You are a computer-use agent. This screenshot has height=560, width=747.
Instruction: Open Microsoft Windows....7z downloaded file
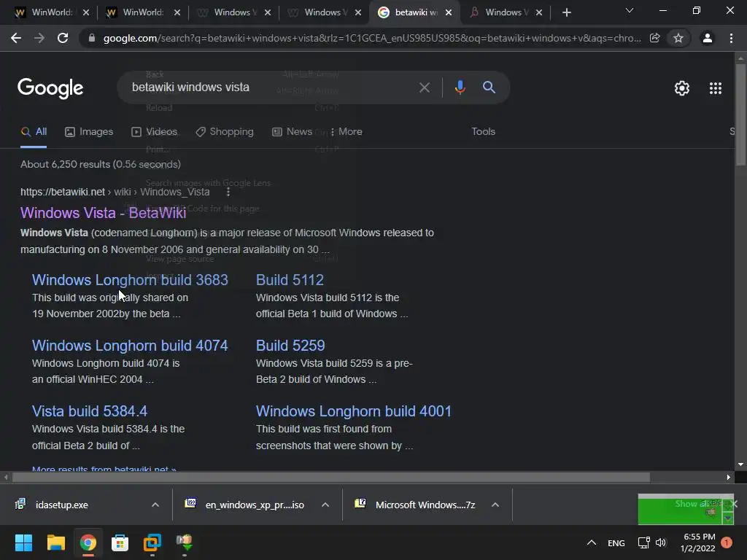click(425, 505)
